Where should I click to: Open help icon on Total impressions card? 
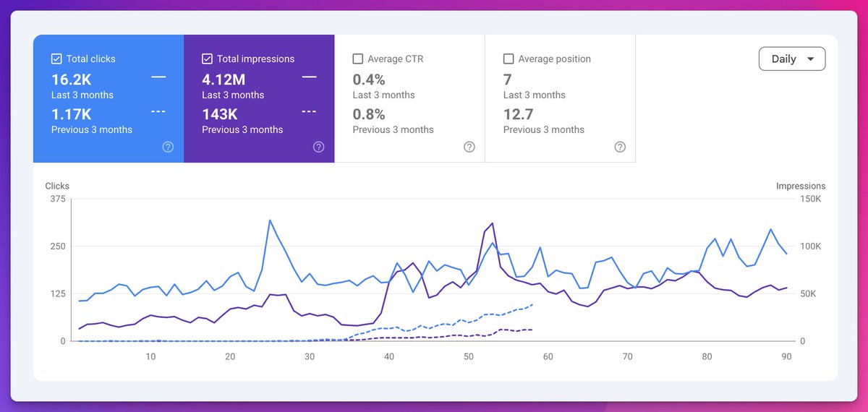(319, 147)
